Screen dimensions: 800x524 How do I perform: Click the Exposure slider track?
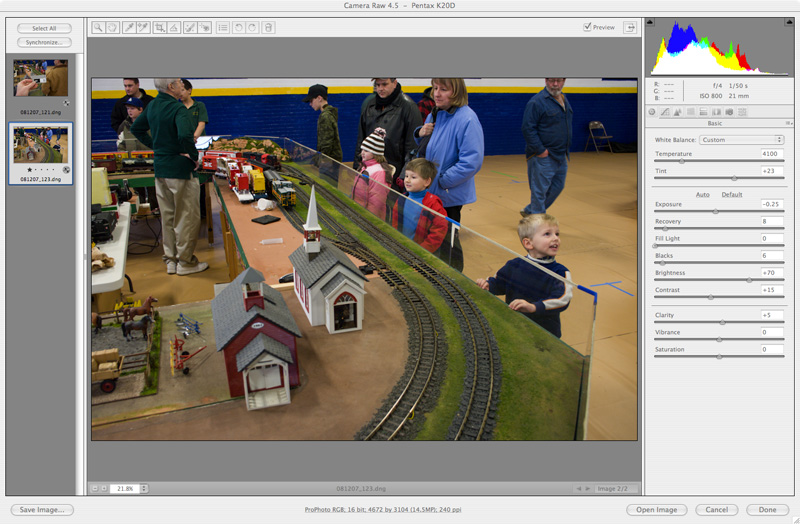coord(715,211)
